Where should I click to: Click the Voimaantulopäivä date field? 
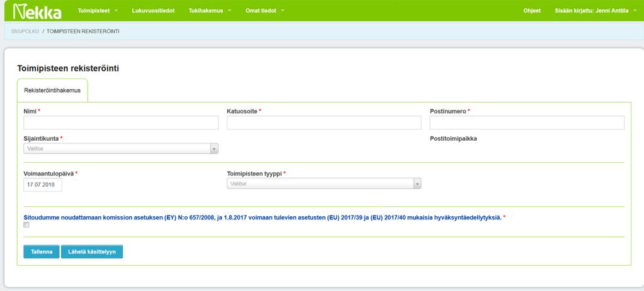pyautogui.click(x=43, y=185)
